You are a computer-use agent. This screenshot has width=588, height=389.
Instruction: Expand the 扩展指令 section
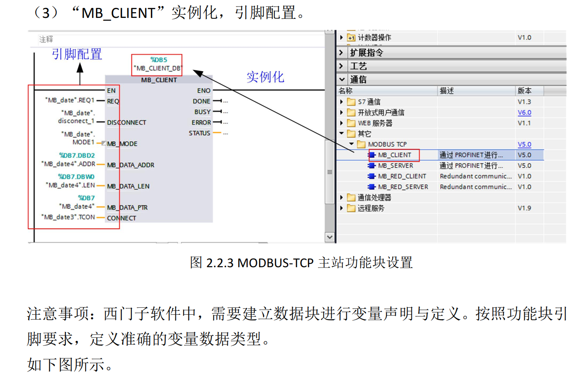click(x=342, y=53)
